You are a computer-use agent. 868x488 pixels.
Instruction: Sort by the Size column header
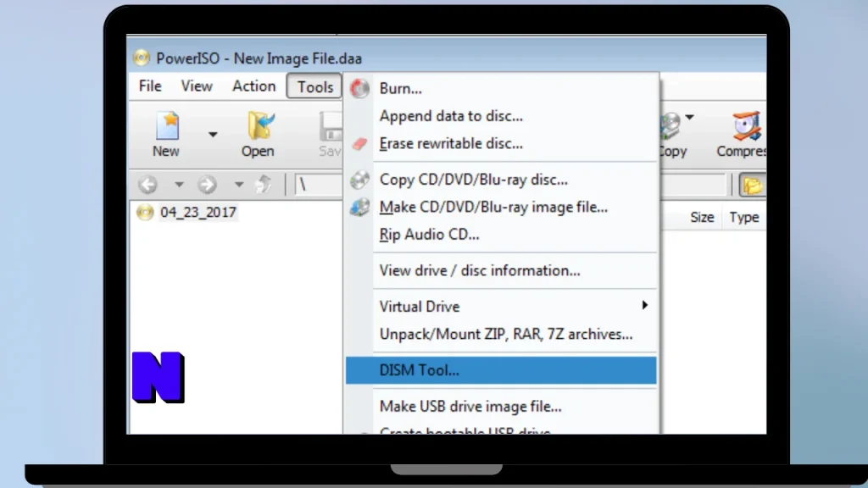click(702, 218)
